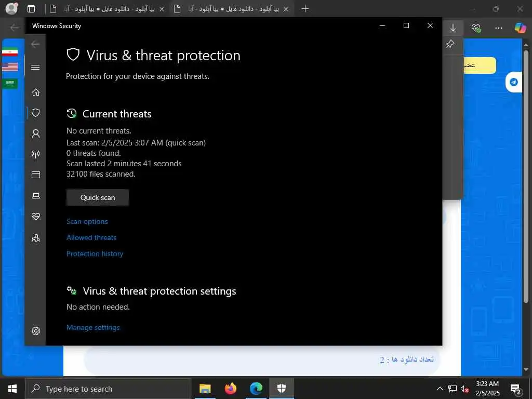
Task: Select the Virus & threat protection shield in sidebar
Action: 36,113
